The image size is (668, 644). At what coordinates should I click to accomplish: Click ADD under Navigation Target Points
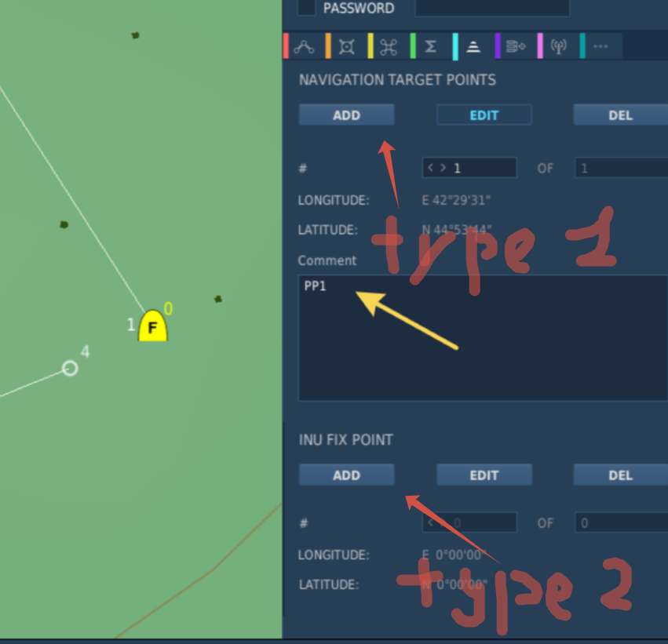point(346,115)
